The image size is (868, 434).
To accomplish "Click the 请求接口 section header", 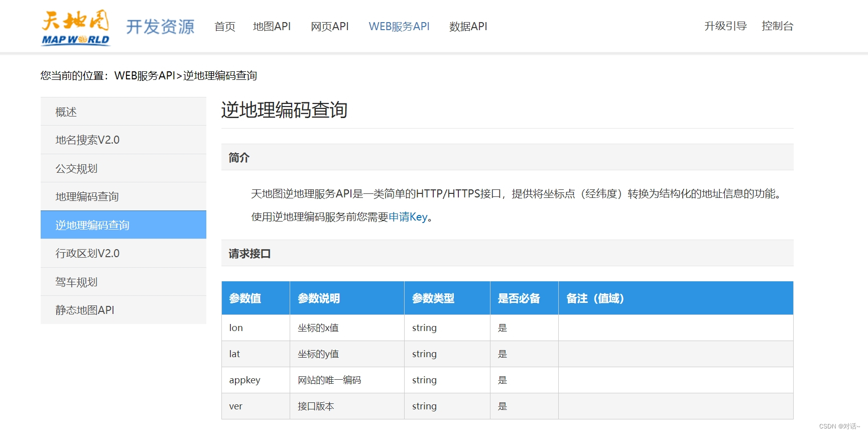I will tap(507, 253).
